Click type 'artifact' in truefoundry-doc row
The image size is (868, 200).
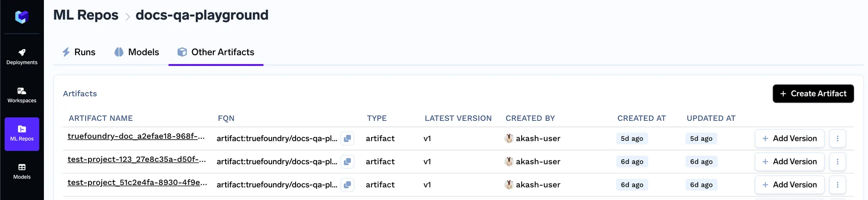(x=380, y=138)
